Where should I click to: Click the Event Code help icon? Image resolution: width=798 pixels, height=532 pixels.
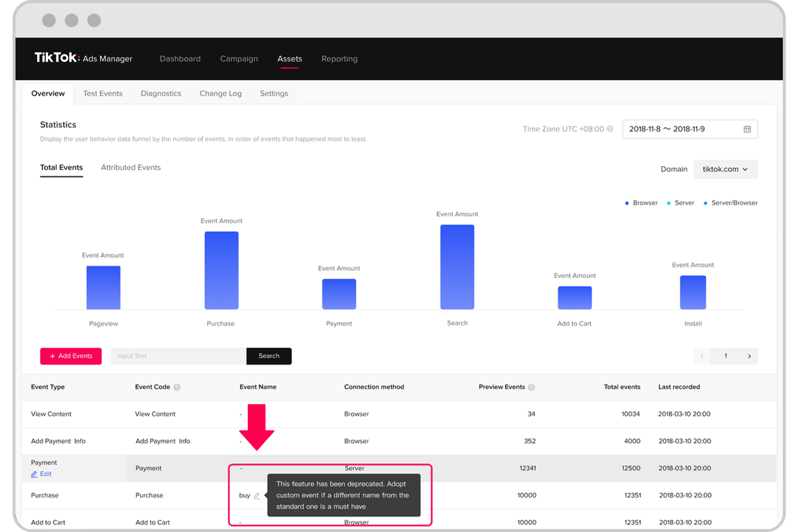point(177,387)
